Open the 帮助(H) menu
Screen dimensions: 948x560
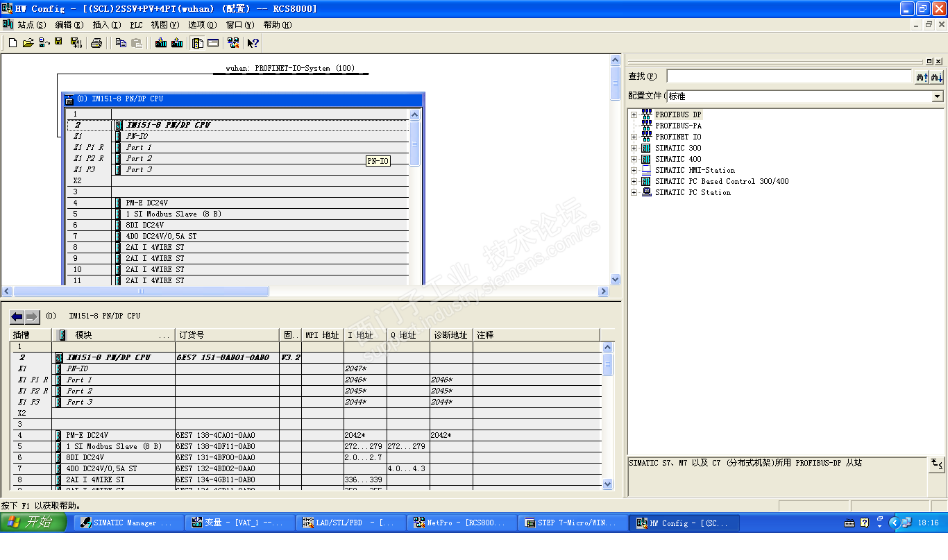coord(278,25)
